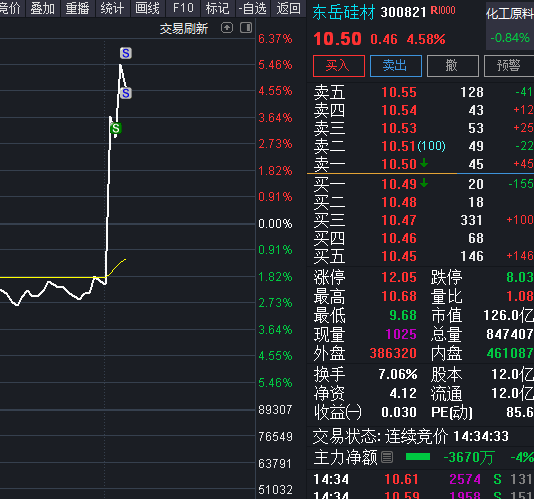Screen dimensions: 534x499
Task: Click the 撤 cancel order button
Action: [453, 66]
